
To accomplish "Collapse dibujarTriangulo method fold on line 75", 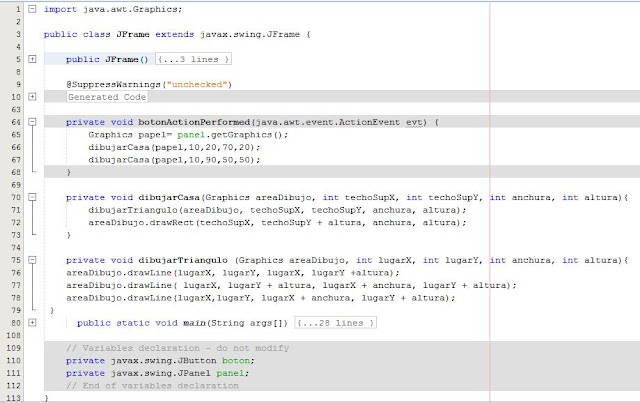I will (32, 260).
